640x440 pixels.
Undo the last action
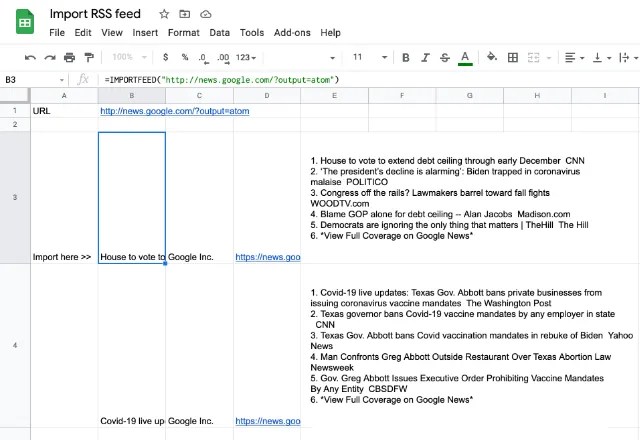coord(30,58)
